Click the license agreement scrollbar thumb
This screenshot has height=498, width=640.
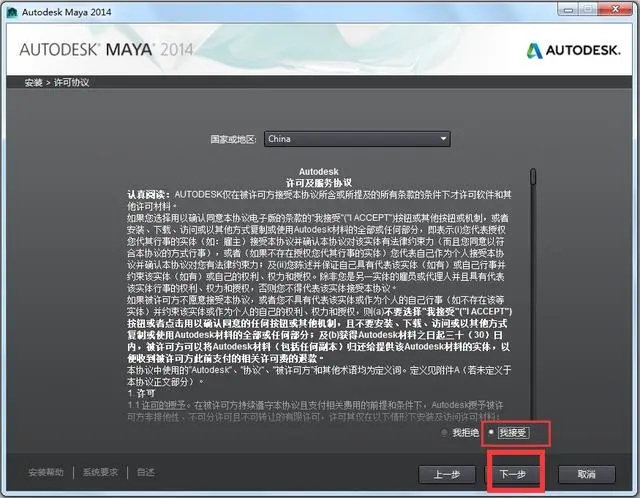(533, 176)
